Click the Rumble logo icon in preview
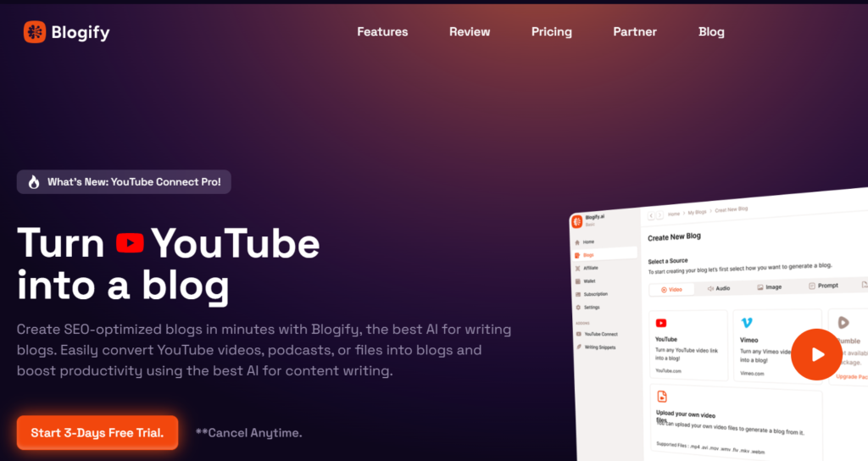 pyautogui.click(x=843, y=323)
